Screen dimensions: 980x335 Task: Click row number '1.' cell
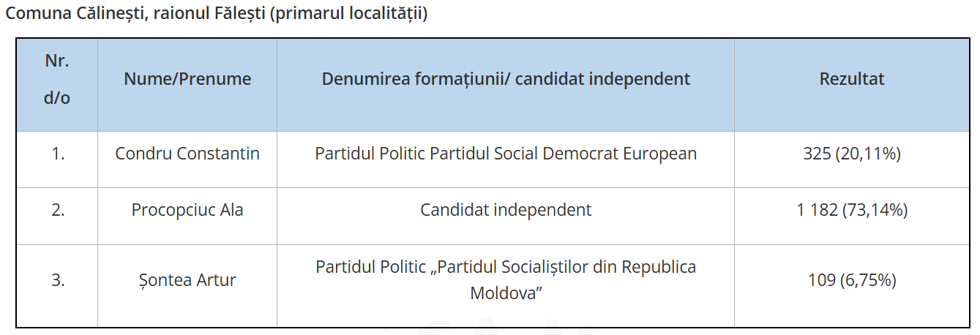pos(57,154)
